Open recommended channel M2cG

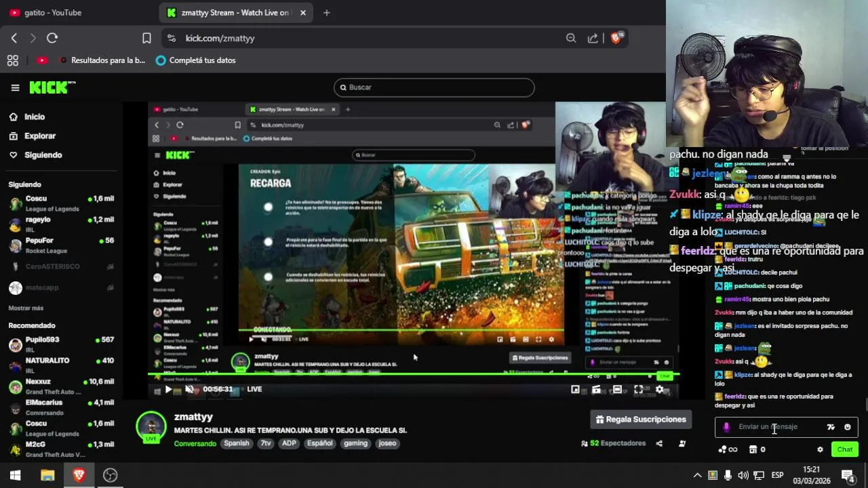(x=61, y=449)
